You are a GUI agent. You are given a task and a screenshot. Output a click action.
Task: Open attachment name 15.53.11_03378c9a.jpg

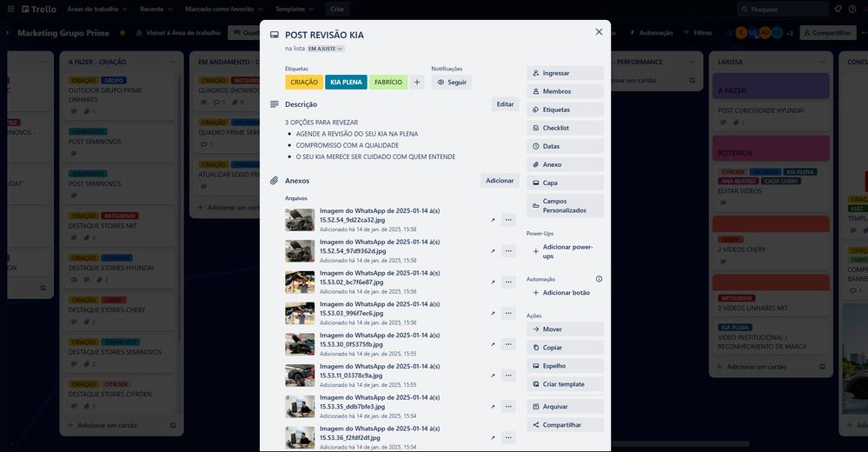click(x=380, y=370)
